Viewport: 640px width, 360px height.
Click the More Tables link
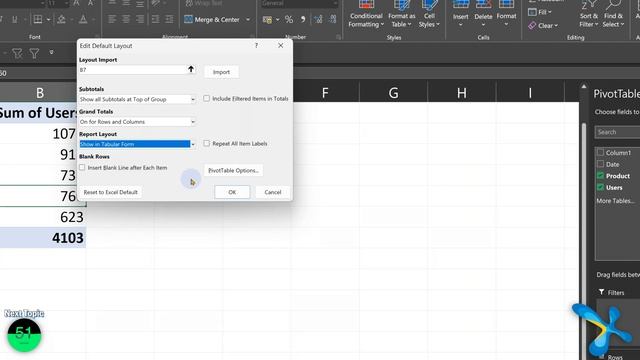616,201
